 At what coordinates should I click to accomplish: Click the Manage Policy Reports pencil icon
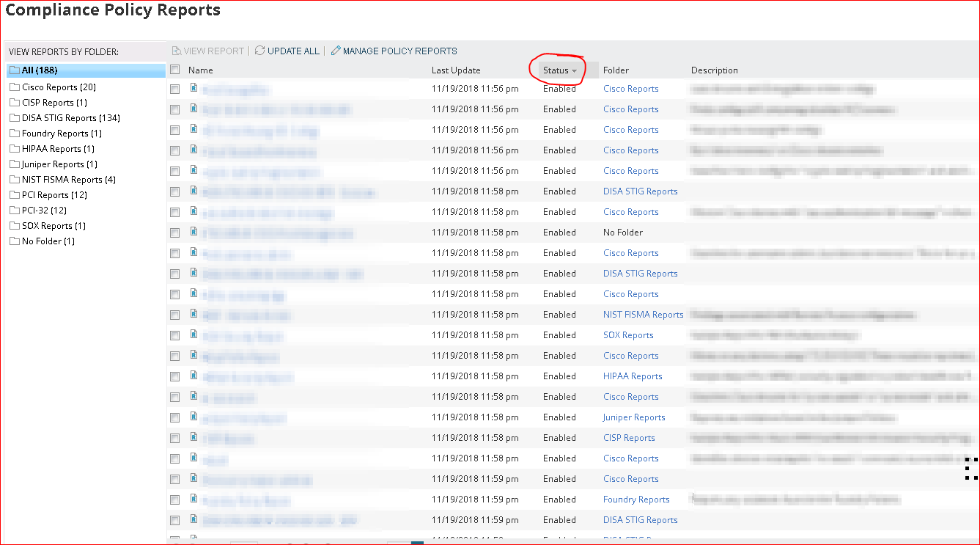coord(336,51)
